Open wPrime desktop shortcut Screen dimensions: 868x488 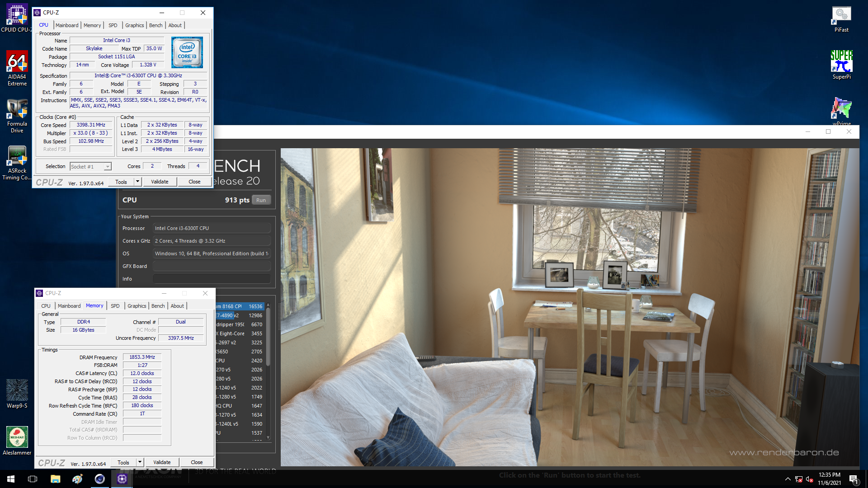click(x=841, y=111)
